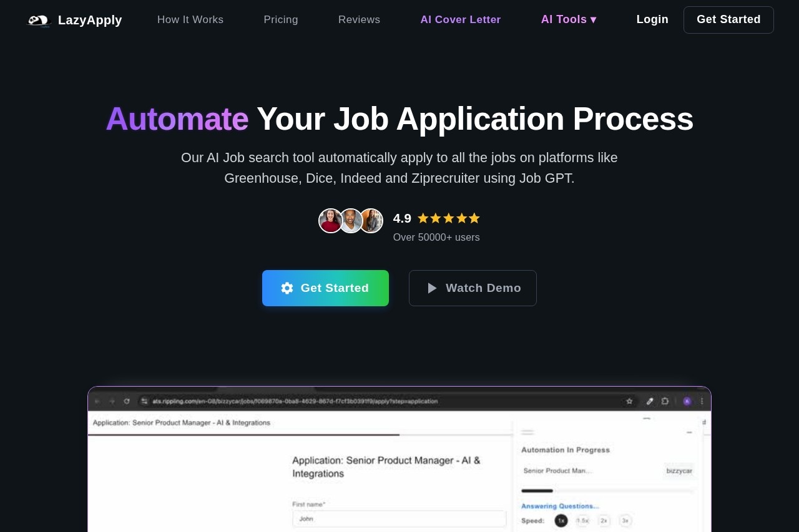Play the Watch Demo video
Screen dimensions: 799x532
(473, 288)
